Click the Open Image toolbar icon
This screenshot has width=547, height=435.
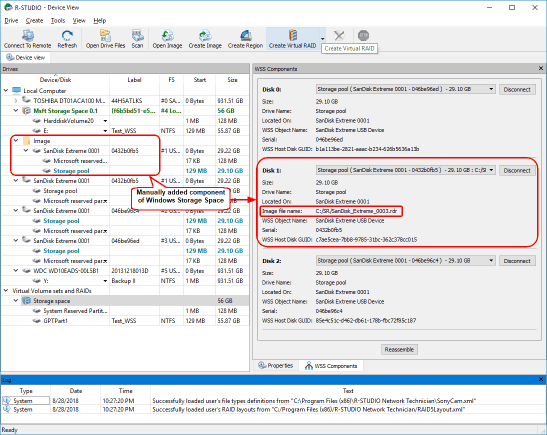click(167, 36)
